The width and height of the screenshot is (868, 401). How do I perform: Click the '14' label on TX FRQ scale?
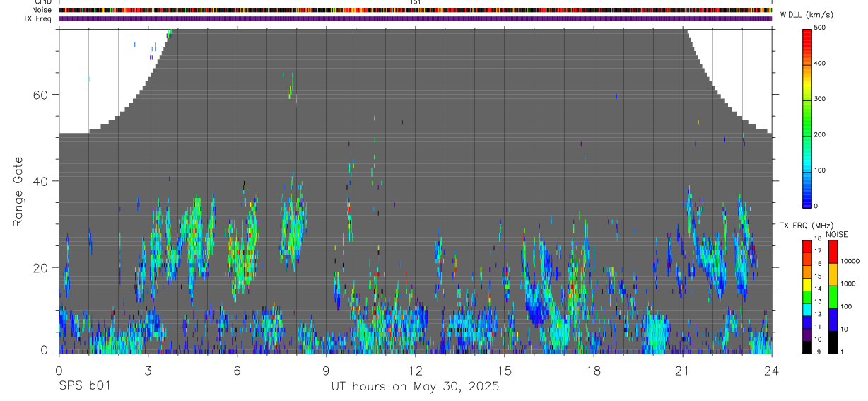(818, 289)
